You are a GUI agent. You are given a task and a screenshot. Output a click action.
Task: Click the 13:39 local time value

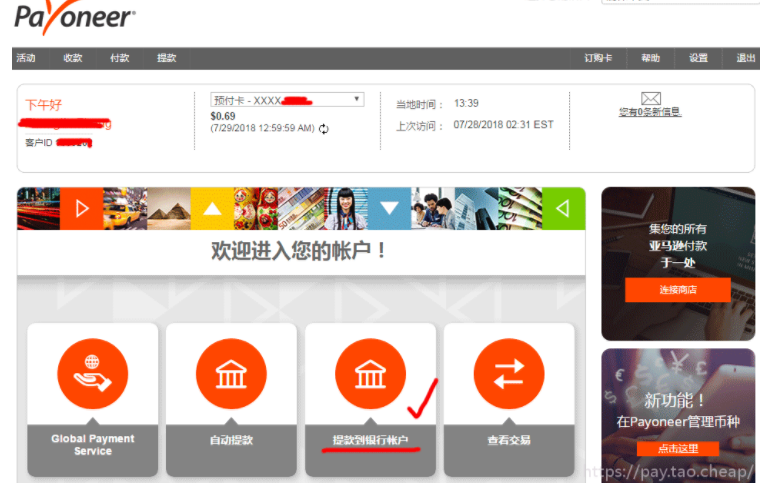point(466,103)
